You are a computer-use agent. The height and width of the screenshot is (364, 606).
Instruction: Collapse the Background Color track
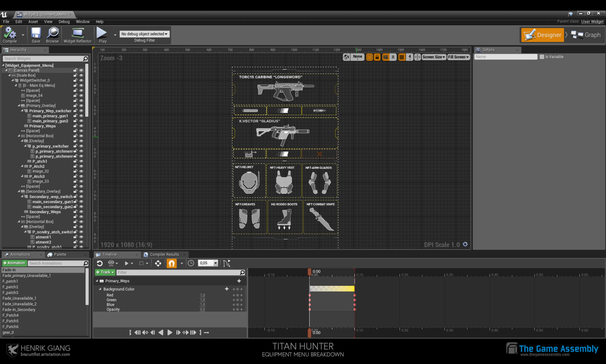100,289
